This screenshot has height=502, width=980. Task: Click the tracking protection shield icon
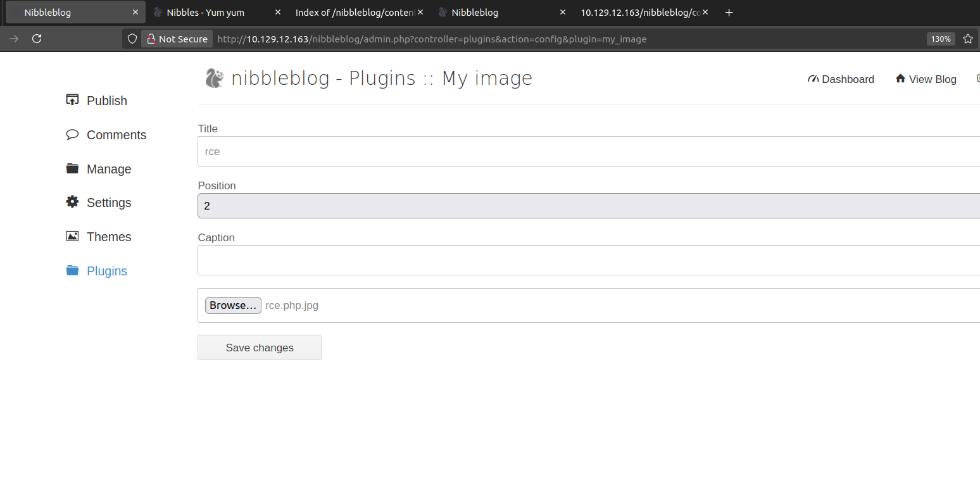click(x=132, y=39)
